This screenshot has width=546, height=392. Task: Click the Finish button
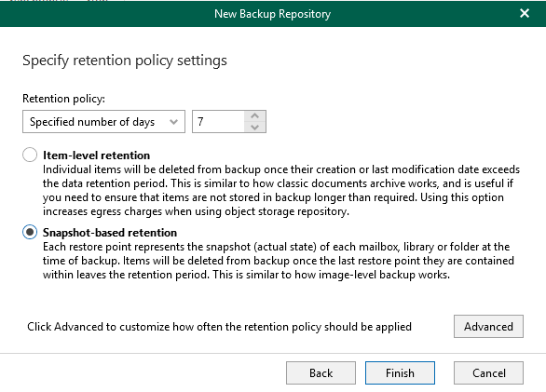(400, 372)
